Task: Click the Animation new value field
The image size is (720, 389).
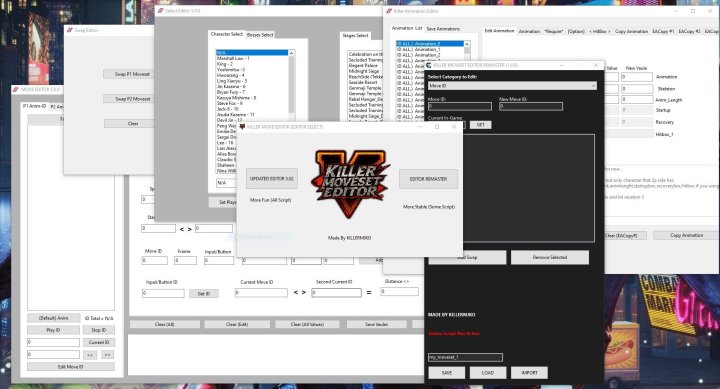Action: [x=637, y=77]
